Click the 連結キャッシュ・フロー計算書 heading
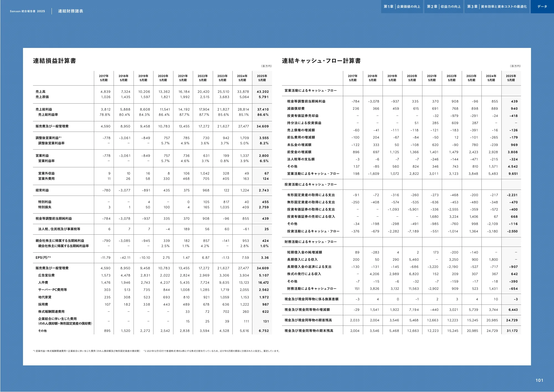The width and height of the screenshot is (554, 392). (x=321, y=61)
